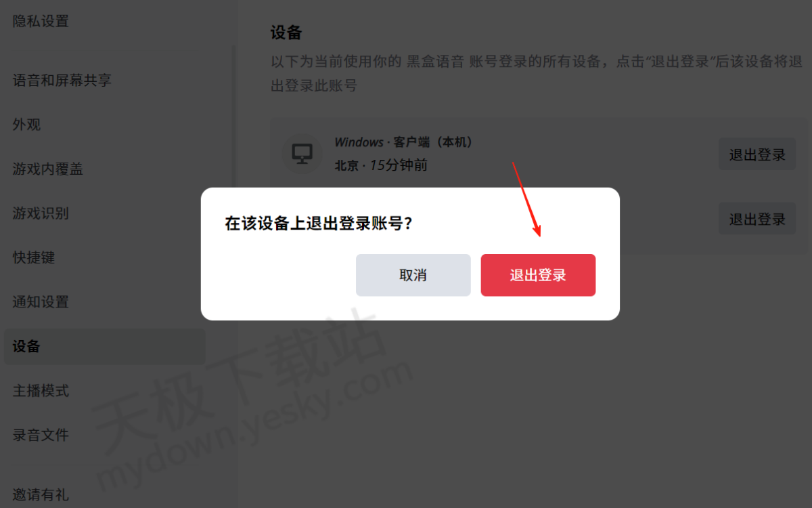
Task: Open 通知设置 in the sidebar
Action: [x=41, y=302]
